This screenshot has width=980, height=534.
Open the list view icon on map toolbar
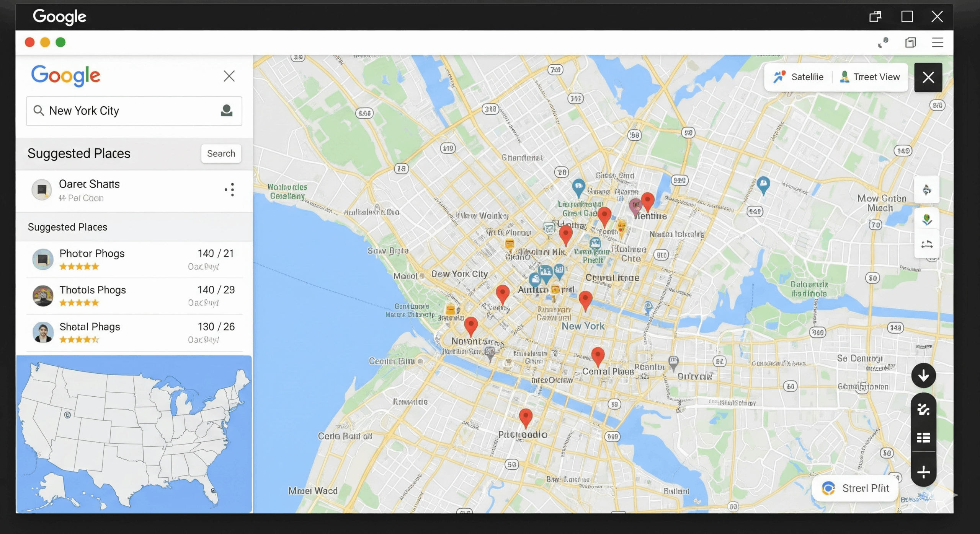coord(923,438)
